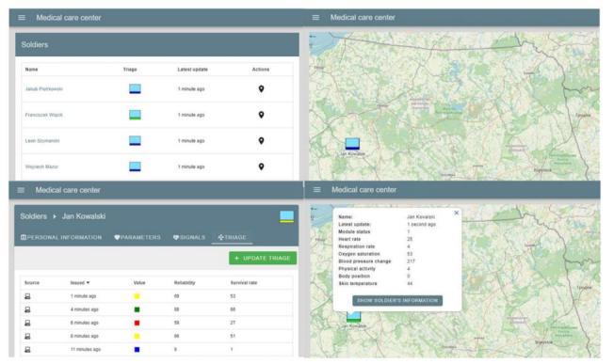Click 'Blood pressure change' label in popup
The height and width of the screenshot is (364, 614).
[364, 261]
